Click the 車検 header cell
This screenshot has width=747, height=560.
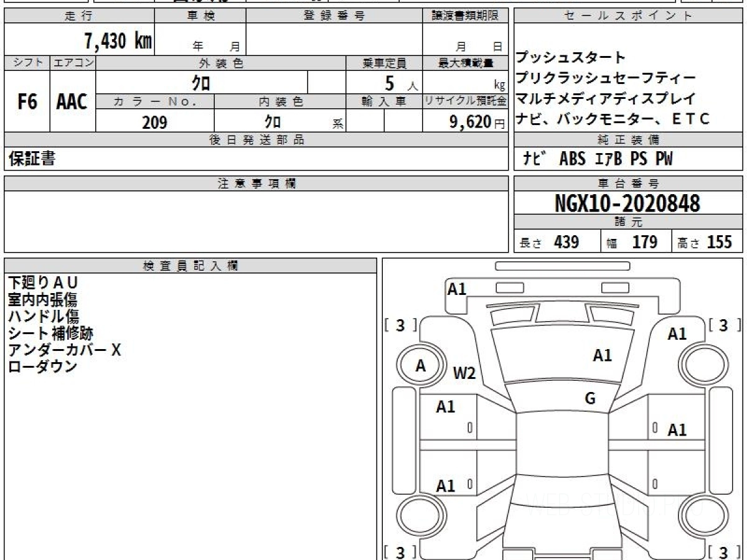[200, 16]
